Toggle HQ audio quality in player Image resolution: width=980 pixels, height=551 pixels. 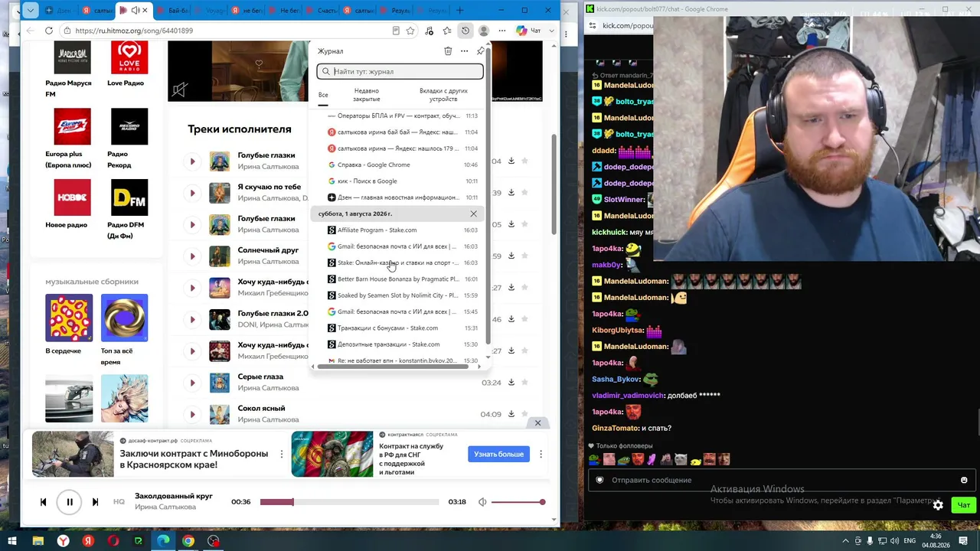point(119,502)
